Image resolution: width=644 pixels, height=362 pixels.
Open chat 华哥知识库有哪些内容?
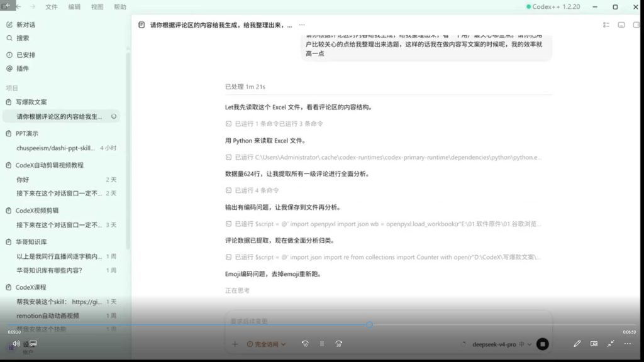click(62, 270)
